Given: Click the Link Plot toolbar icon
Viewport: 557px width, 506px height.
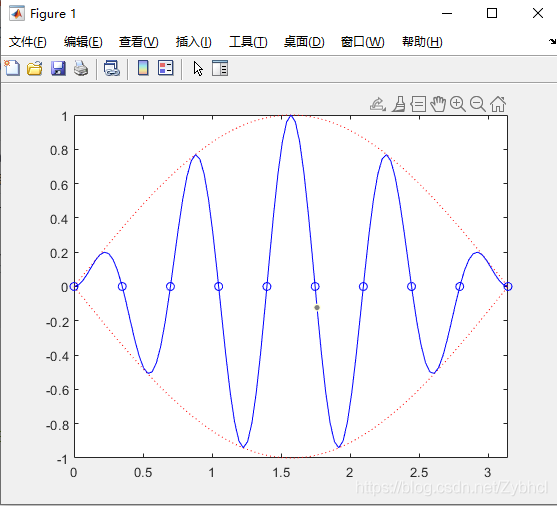Looking at the screenshot, I should point(112,68).
